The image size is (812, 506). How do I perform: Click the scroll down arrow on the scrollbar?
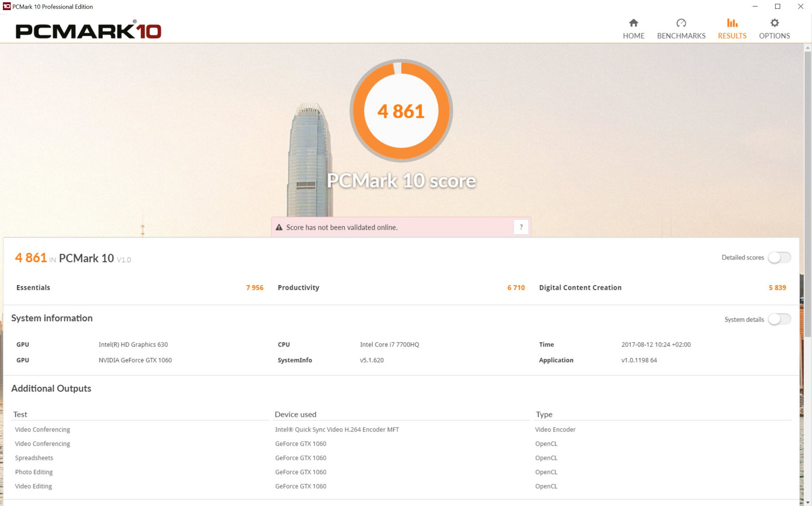pyautogui.click(x=807, y=502)
